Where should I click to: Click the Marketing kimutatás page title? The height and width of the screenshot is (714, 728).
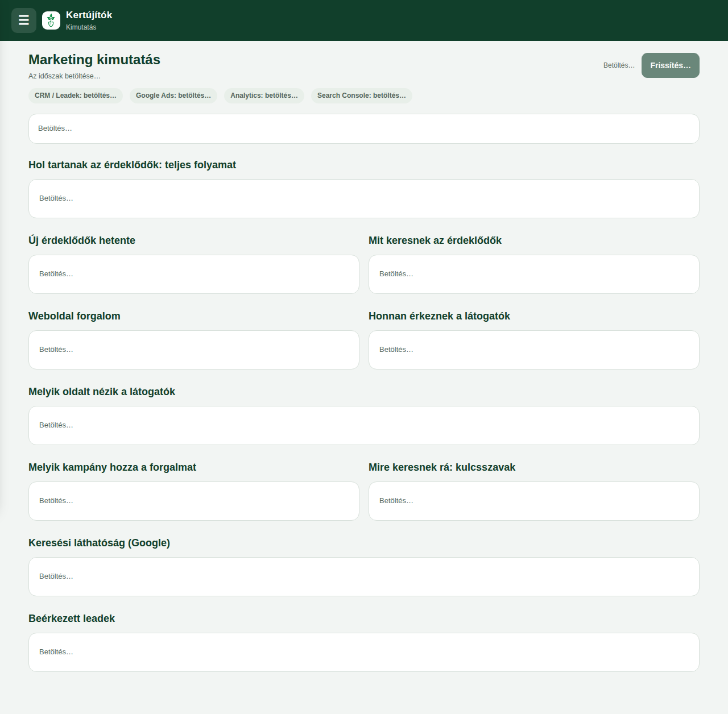tap(94, 60)
